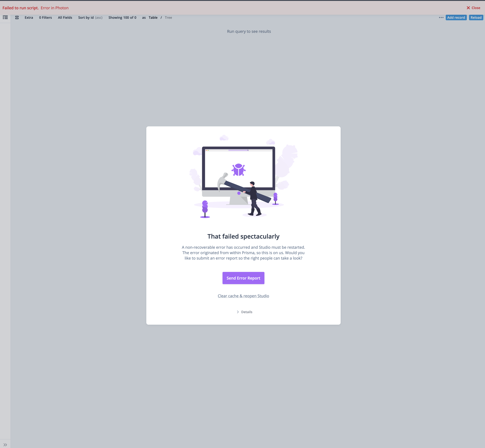Click the Error in Photon message
Image resolution: width=485 pixels, height=448 pixels.
point(54,7)
